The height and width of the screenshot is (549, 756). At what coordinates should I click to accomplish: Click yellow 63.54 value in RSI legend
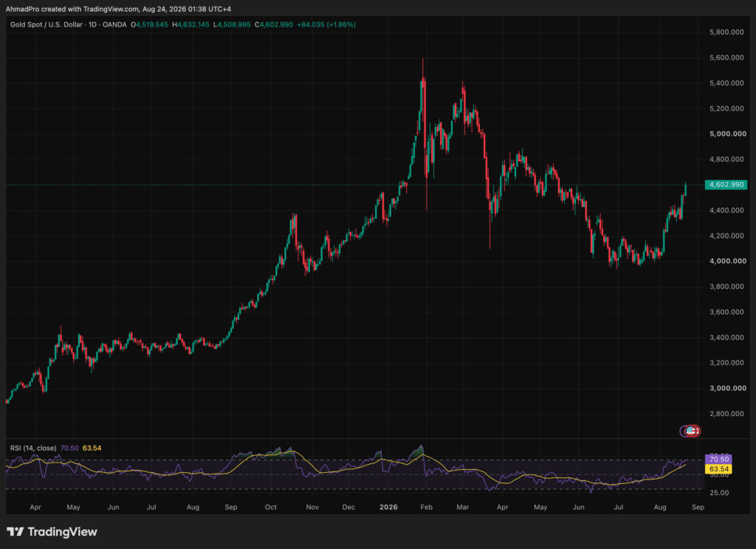tap(92, 449)
